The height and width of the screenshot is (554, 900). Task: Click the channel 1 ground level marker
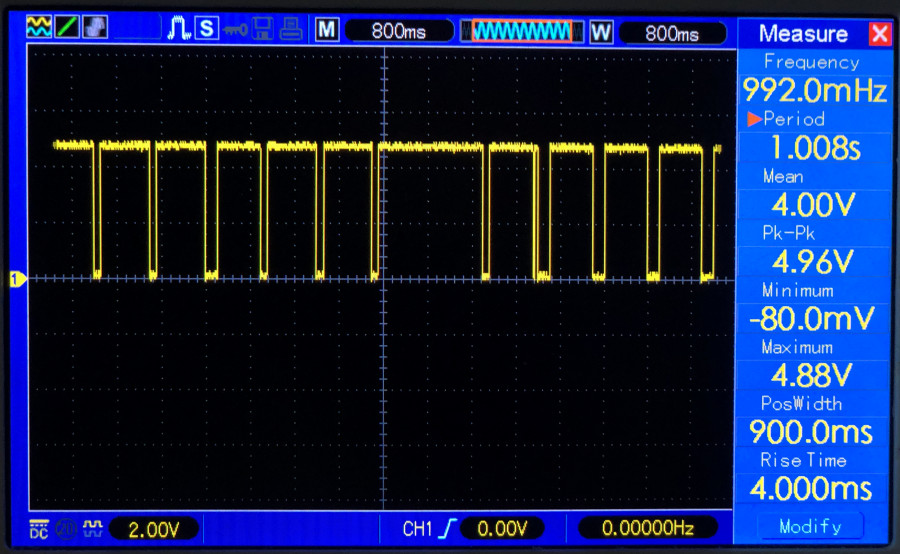(18, 279)
